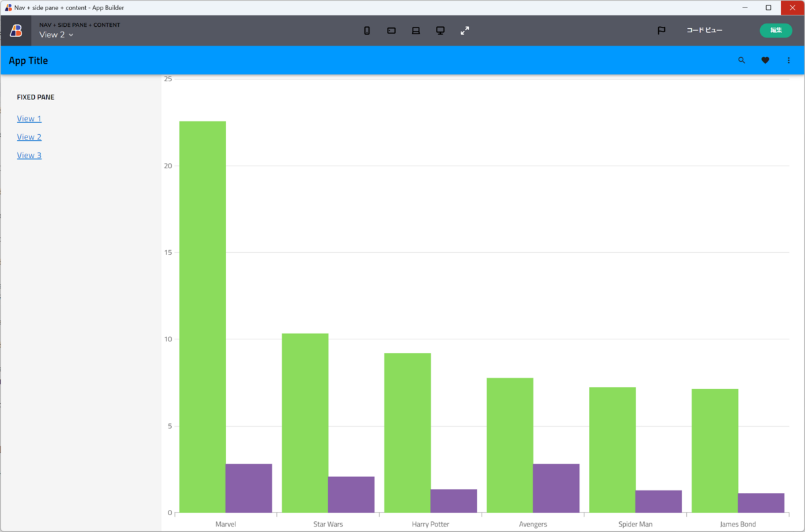
Task: Open View 3 link in side pane
Action: pos(29,155)
